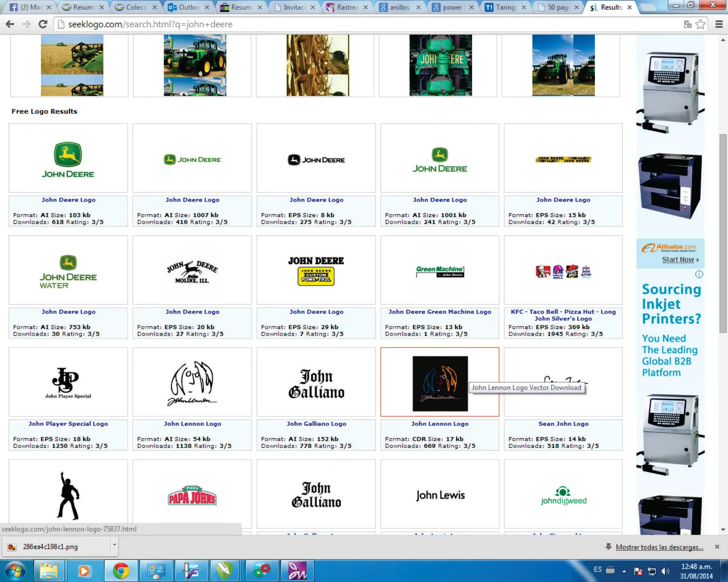Image resolution: width=728 pixels, height=582 pixels.
Task: Open the green John Deere logo with 618 downloads
Action: tap(68, 158)
